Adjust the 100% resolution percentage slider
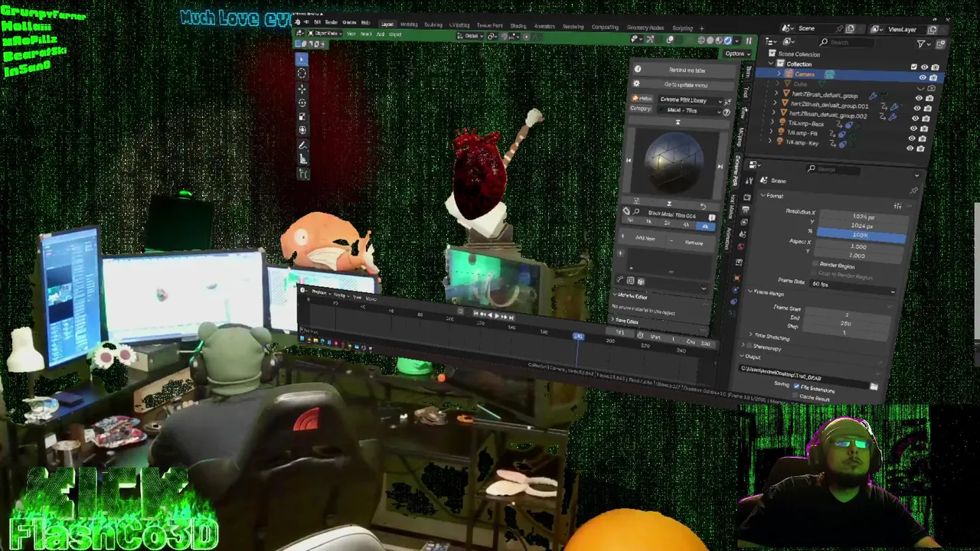Viewport: 980px width, 551px height. click(861, 235)
